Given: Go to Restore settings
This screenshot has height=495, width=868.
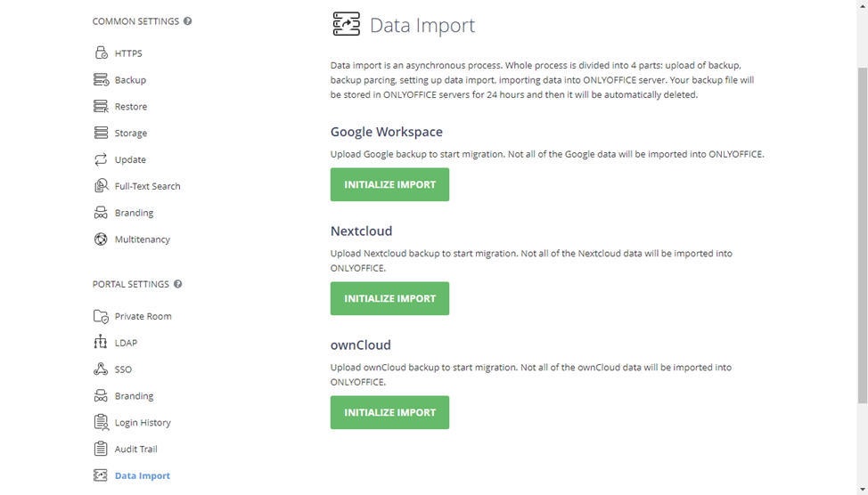Looking at the screenshot, I should coord(131,106).
